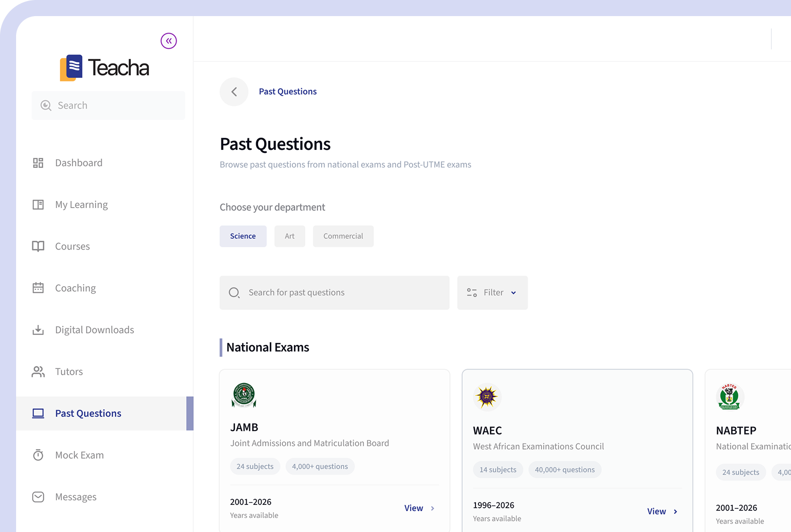
Task: Click the National Exams heading
Action: 268,347
